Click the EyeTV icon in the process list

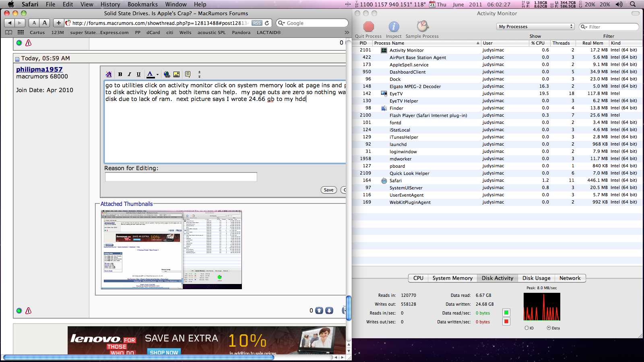[x=383, y=93]
